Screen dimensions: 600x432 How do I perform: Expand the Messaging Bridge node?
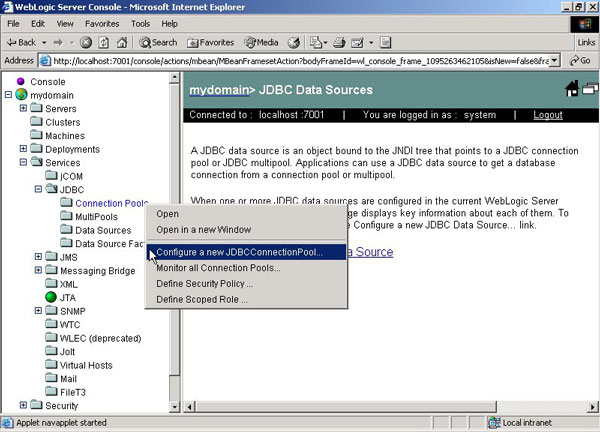click(38, 270)
